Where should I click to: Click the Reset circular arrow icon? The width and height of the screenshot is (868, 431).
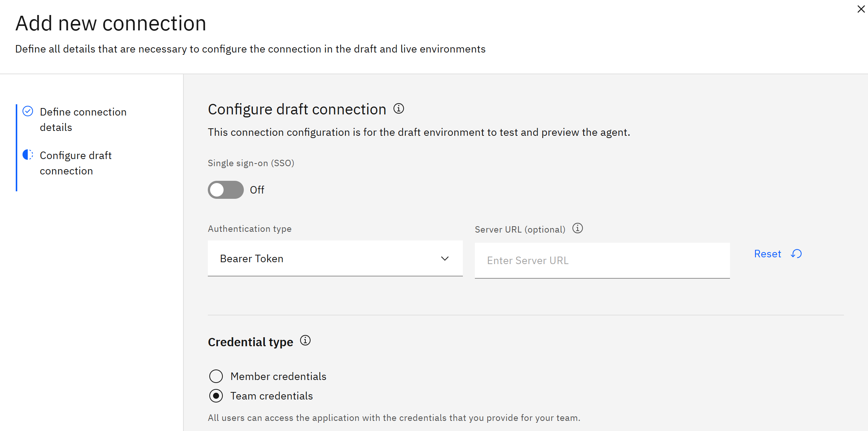(x=797, y=254)
